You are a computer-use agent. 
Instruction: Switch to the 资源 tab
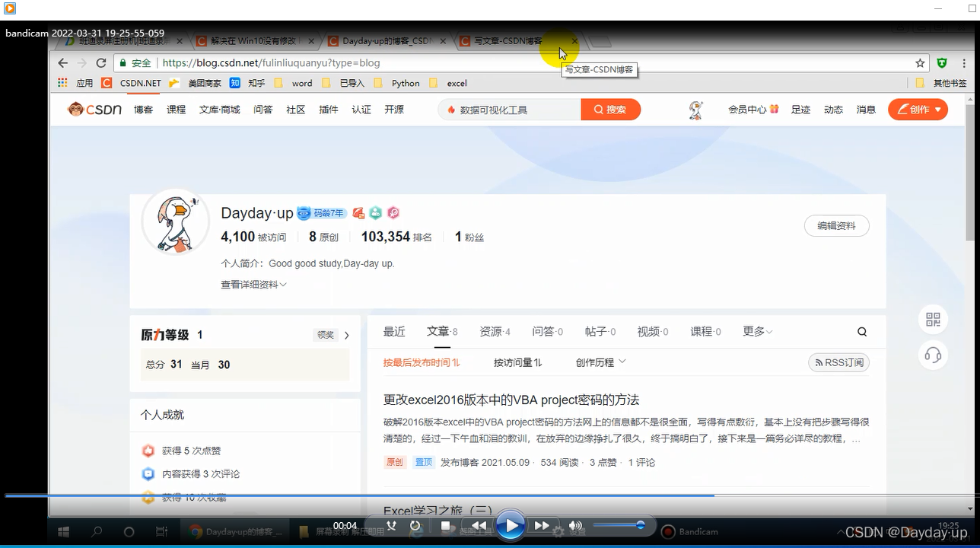click(x=495, y=332)
